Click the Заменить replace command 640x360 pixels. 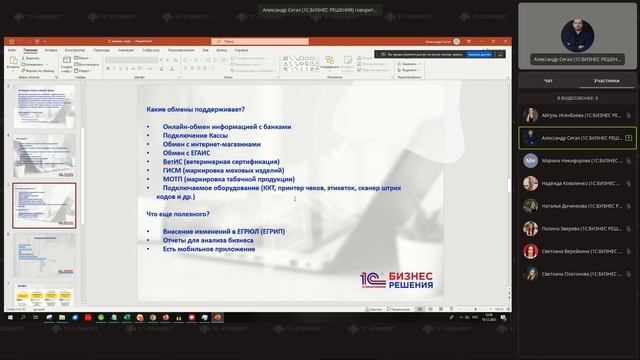pos(409,64)
